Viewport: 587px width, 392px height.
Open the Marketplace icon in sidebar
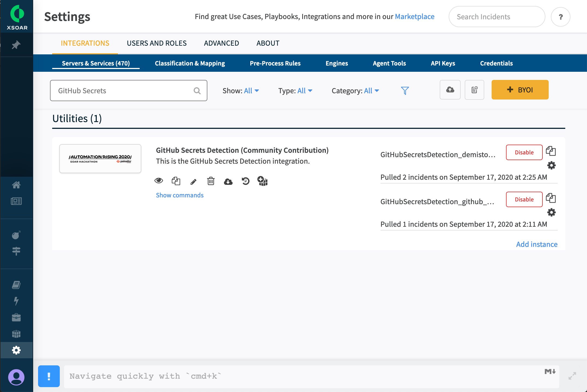click(x=16, y=334)
